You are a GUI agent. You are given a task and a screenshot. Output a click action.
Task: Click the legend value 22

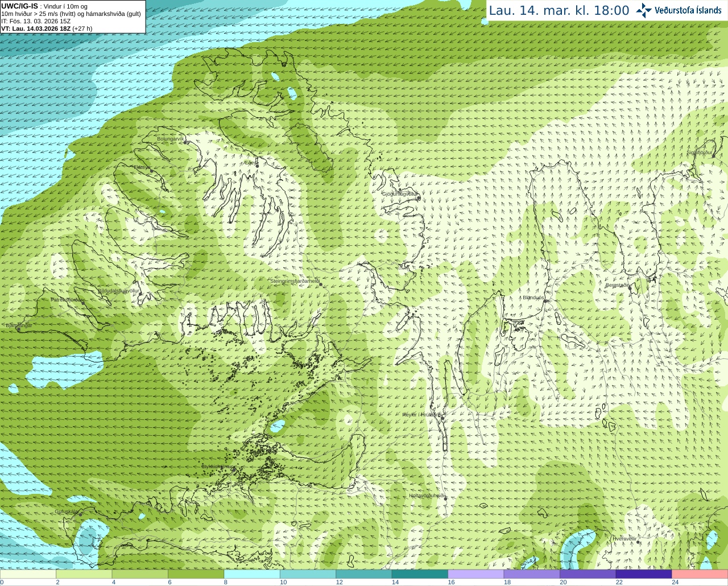coord(619,582)
